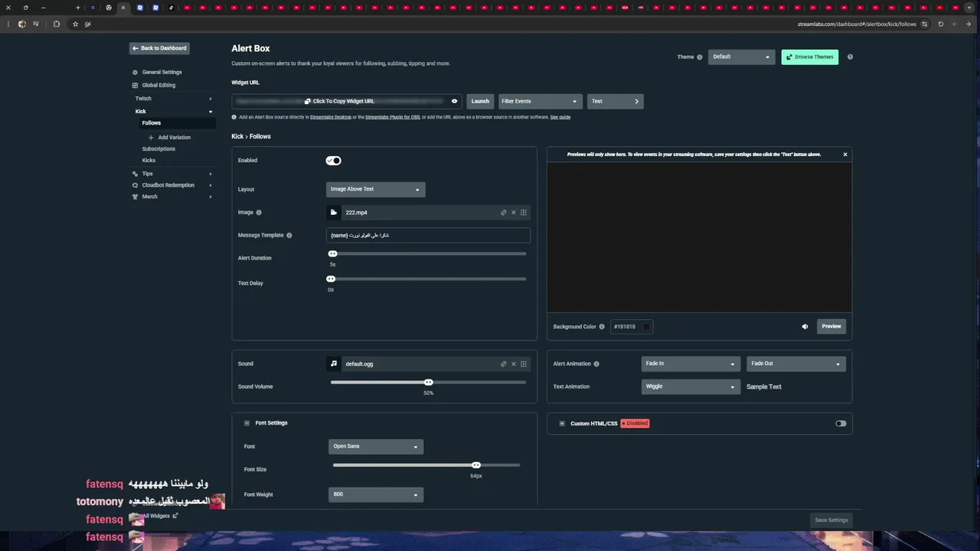This screenshot has height=551, width=980.
Task: Open the Fade Out alert animation dropdown
Action: 795,364
